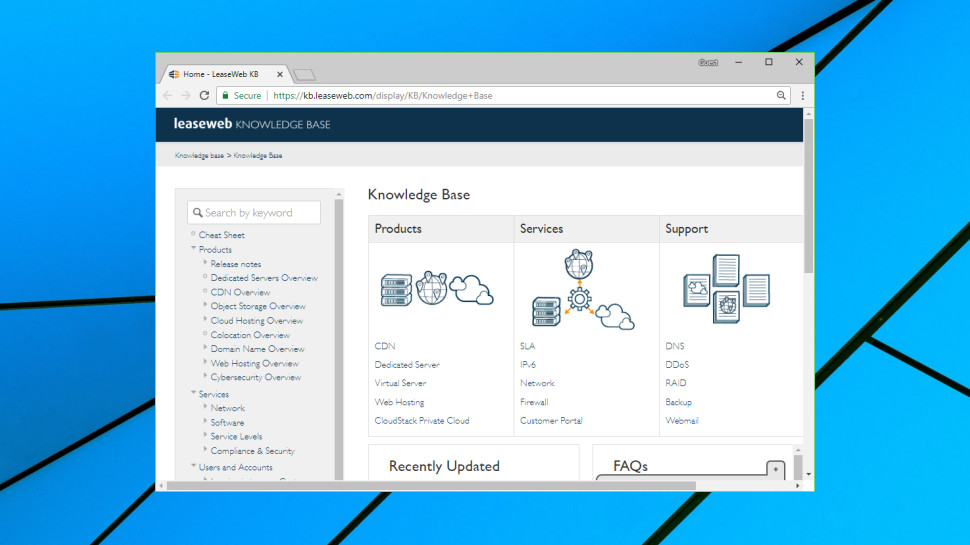Click the sidebar tree scrollbar
Screen dimensions: 970x545
point(338,337)
